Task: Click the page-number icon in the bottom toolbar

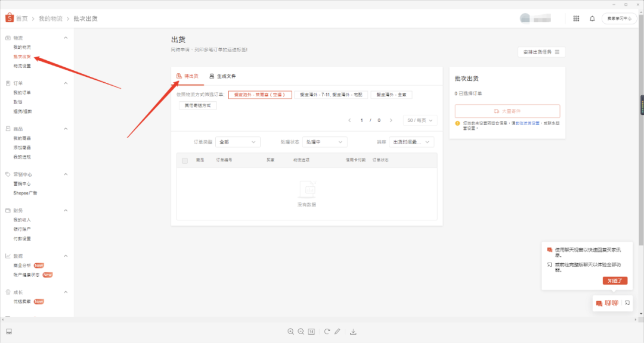Action: tap(311, 332)
